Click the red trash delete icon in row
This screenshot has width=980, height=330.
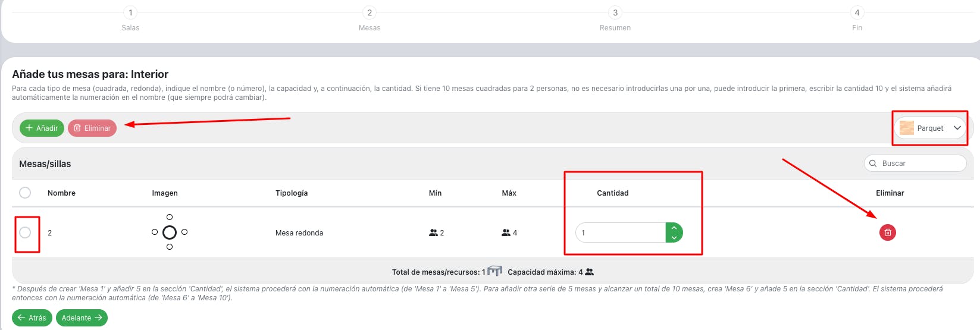point(887,232)
